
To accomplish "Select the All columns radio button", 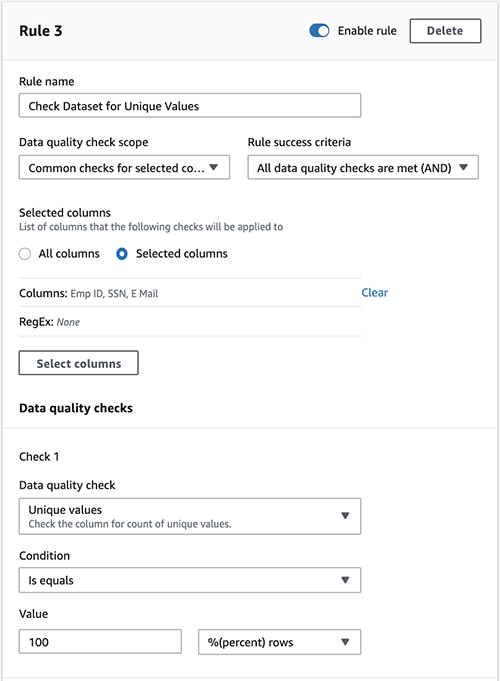I will (x=25, y=254).
